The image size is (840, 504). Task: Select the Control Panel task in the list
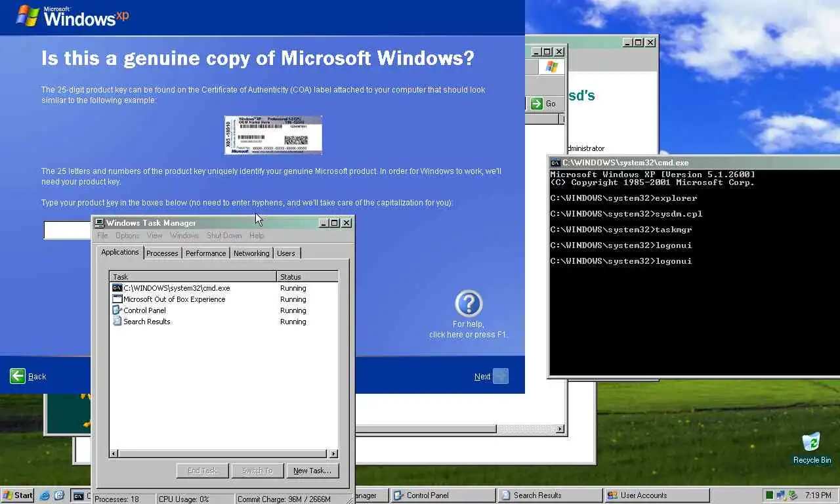[144, 310]
